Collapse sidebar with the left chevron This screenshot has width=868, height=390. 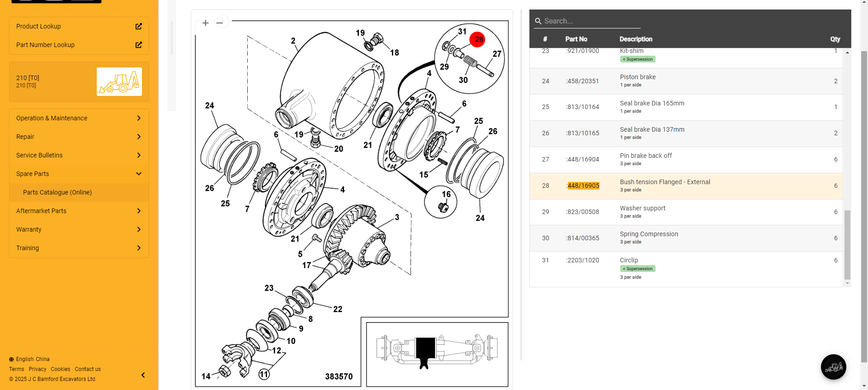[x=143, y=375]
